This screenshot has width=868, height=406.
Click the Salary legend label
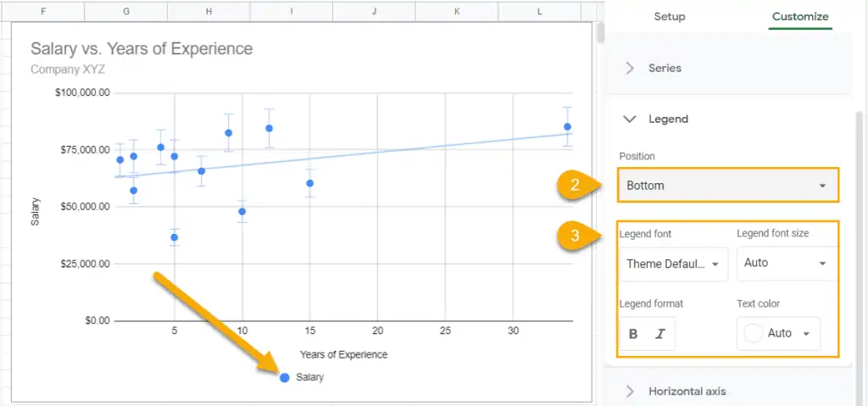pyautogui.click(x=309, y=377)
